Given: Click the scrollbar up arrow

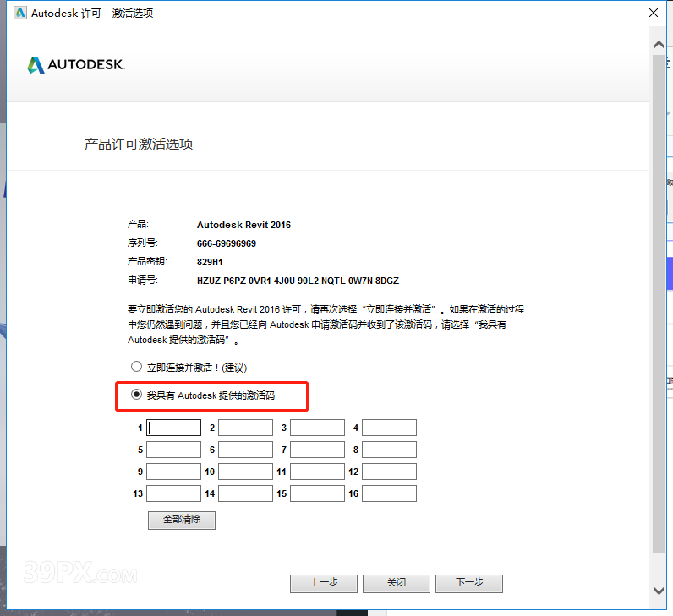Looking at the screenshot, I should [x=659, y=44].
